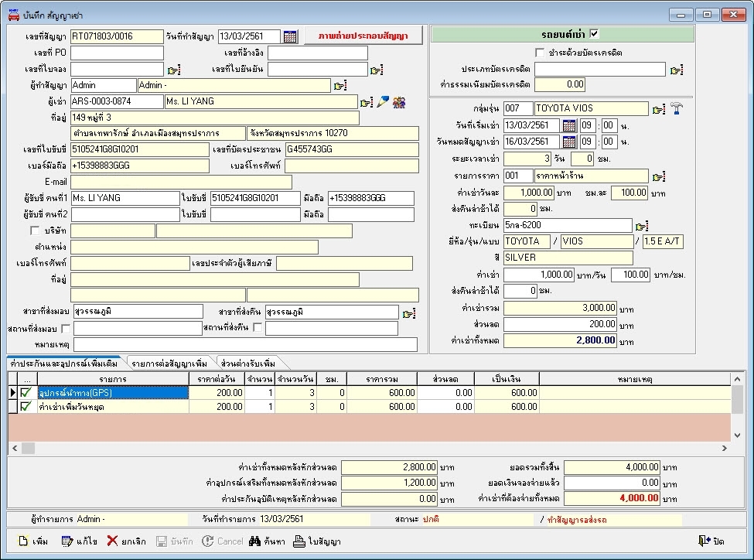
Task: Tick the สถานที่ส่งมอบ checkbox
Action: pos(66,329)
